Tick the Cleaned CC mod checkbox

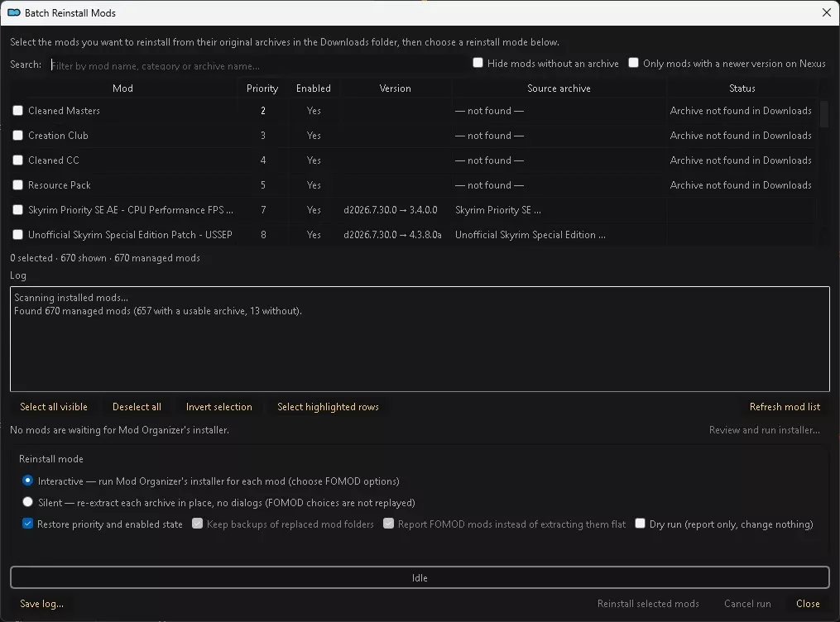click(17, 160)
